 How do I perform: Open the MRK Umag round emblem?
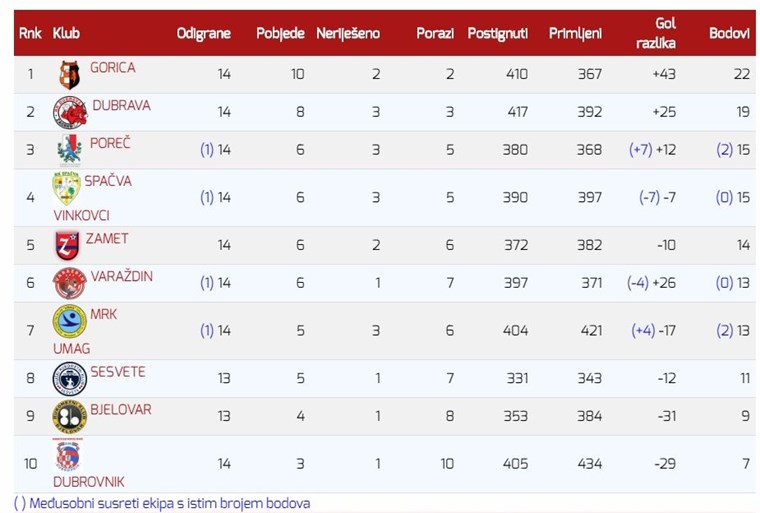click(70, 322)
